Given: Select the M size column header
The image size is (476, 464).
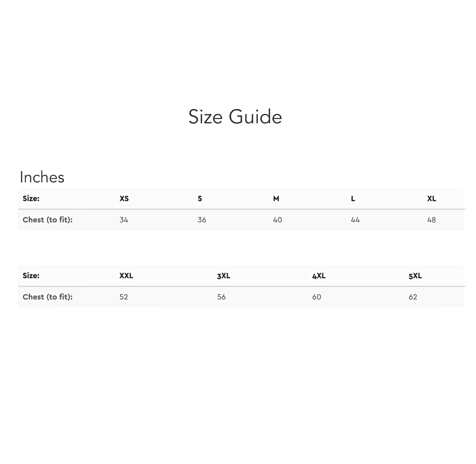Looking at the screenshot, I should 276,199.
